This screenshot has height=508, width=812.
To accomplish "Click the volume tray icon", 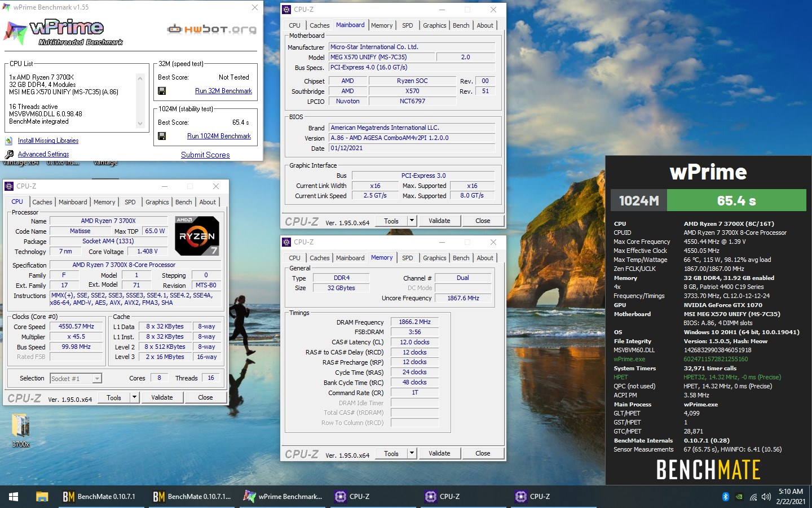I will (x=766, y=497).
